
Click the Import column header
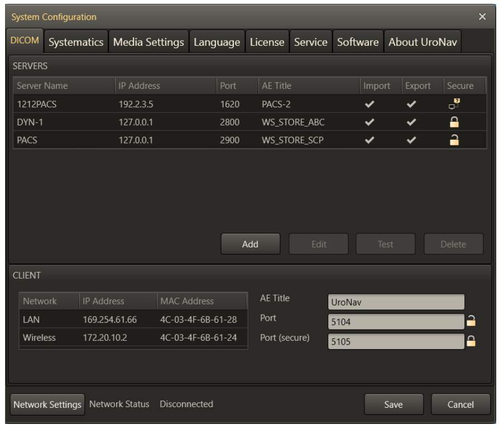point(381,85)
